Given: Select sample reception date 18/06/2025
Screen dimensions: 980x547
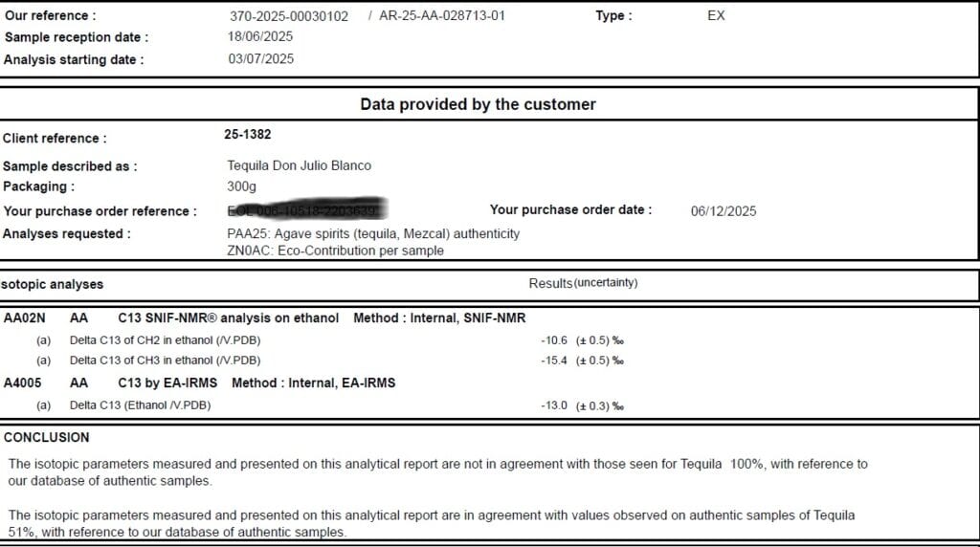Looking at the screenshot, I should 260,37.
